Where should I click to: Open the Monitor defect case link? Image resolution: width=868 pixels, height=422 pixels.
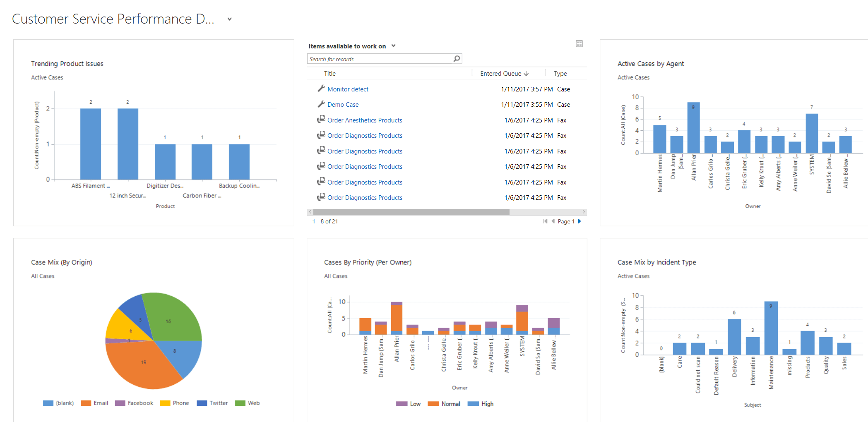tap(348, 89)
